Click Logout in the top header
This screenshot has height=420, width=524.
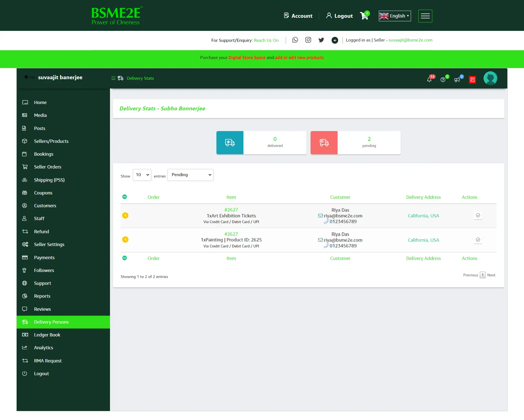(339, 16)
